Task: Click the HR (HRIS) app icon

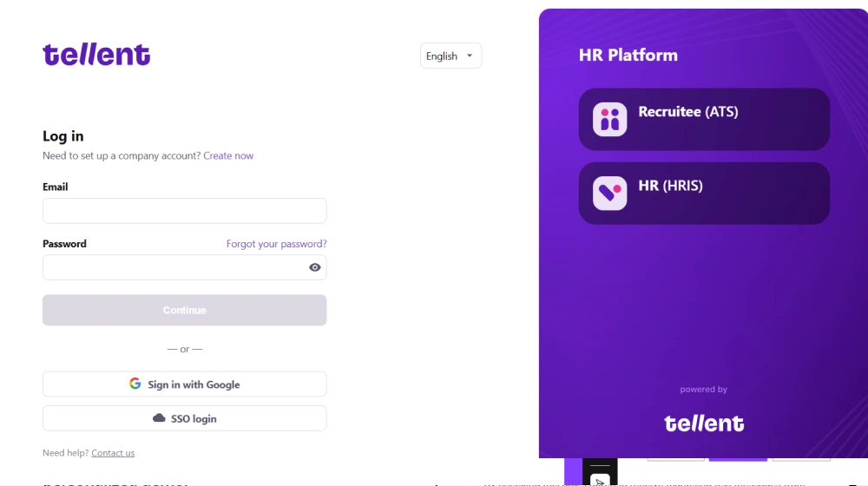Action: pos(609,194)
